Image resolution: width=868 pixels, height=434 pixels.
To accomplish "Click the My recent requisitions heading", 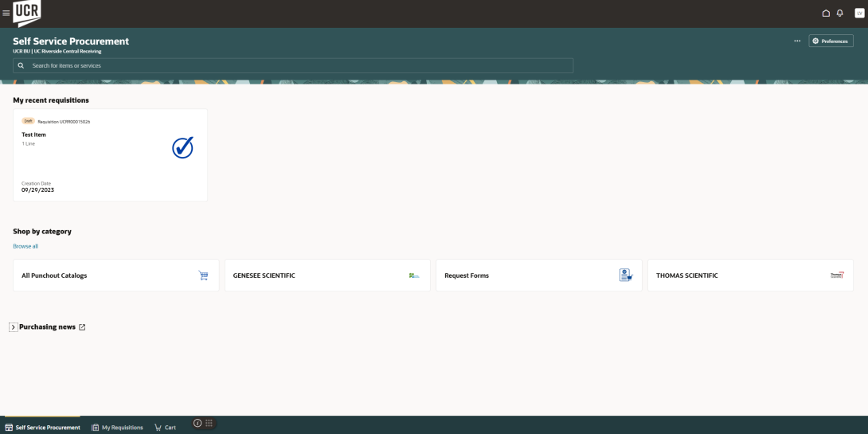I will pos(51,100).
